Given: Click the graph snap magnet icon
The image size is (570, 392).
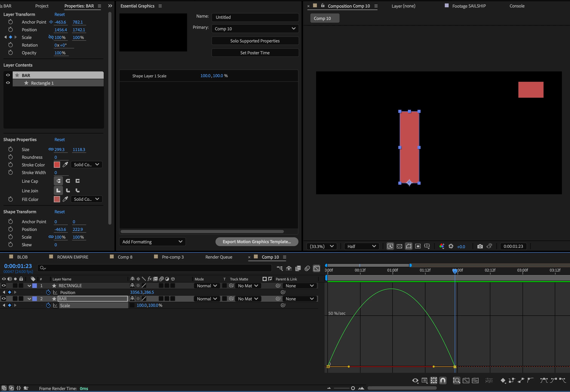Looking at the screenshot, I should tap(443, 380).
